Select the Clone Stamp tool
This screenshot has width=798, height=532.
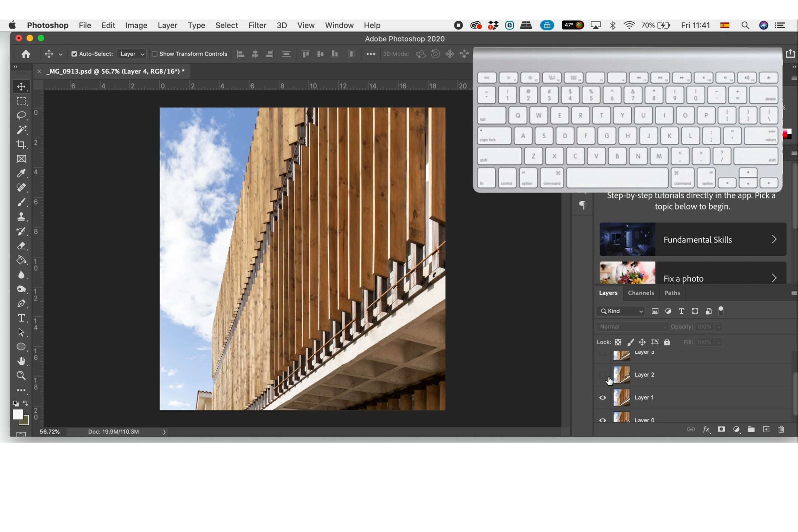coord(21,216)
